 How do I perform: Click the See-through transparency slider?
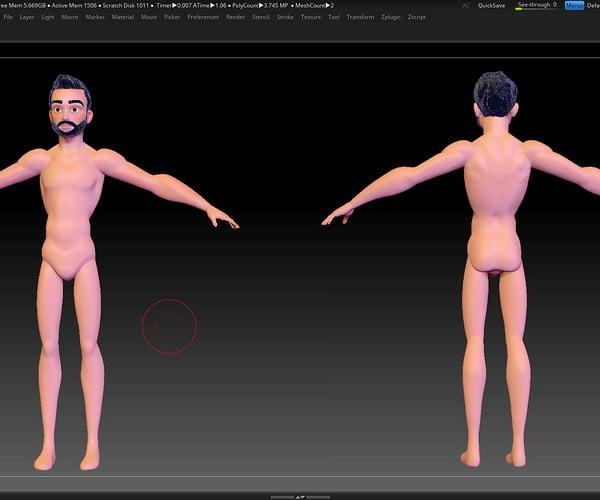click(x=536, y=6)
